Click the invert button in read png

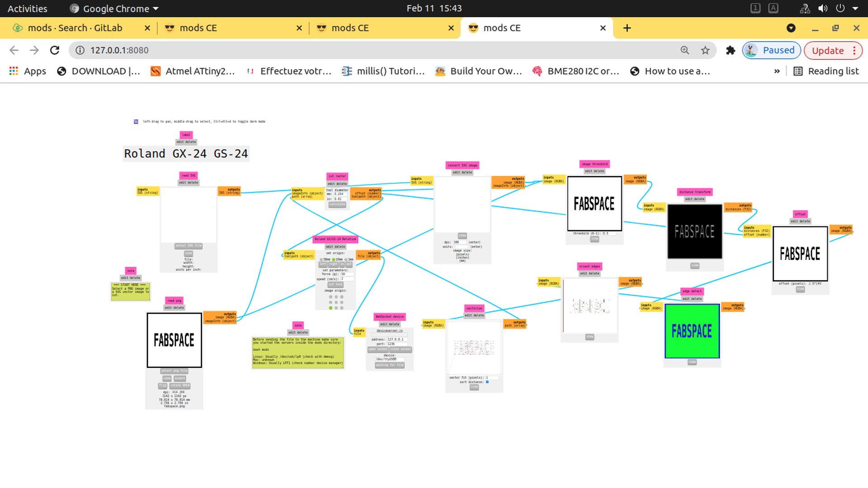coord(180,378)
